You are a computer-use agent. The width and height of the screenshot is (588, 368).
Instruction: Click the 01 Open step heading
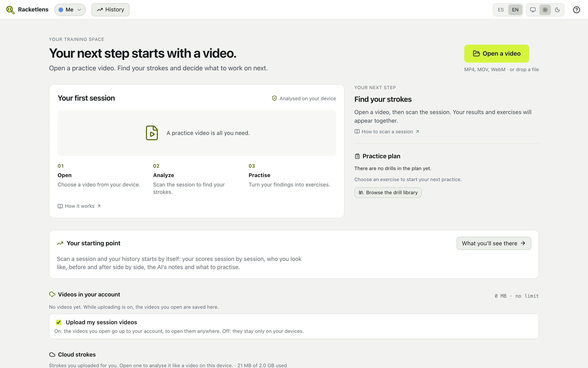click(x=65, y=175)
